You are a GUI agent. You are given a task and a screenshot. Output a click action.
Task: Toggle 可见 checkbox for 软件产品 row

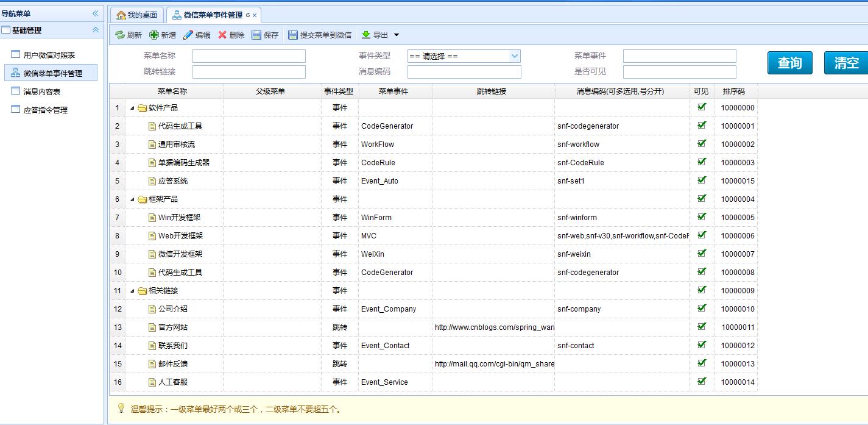point(702,107)
